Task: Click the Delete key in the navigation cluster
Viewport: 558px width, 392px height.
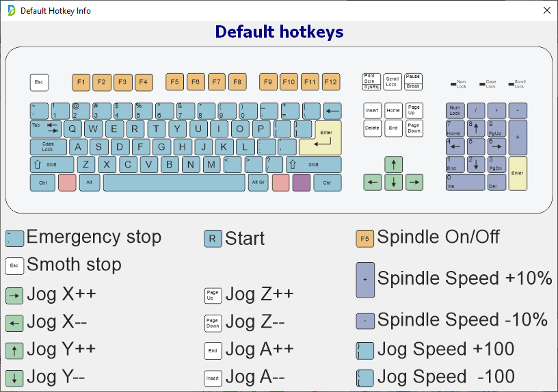Action: (x=372, y=128)
